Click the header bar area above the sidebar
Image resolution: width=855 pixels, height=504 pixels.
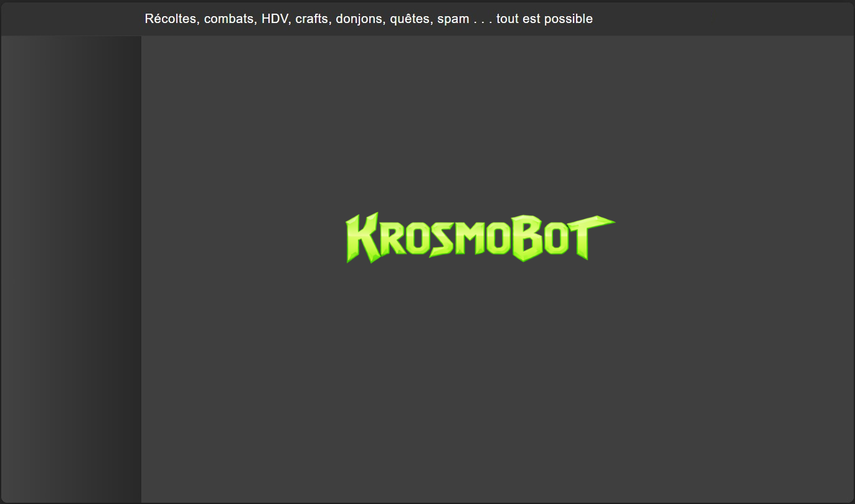[x=70, y=19]
